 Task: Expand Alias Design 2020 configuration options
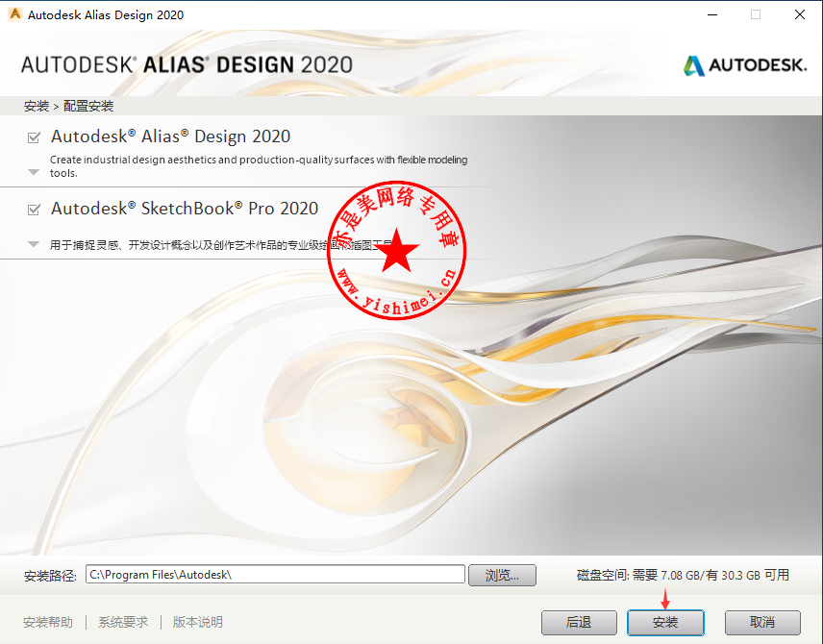tap(34, 172)
